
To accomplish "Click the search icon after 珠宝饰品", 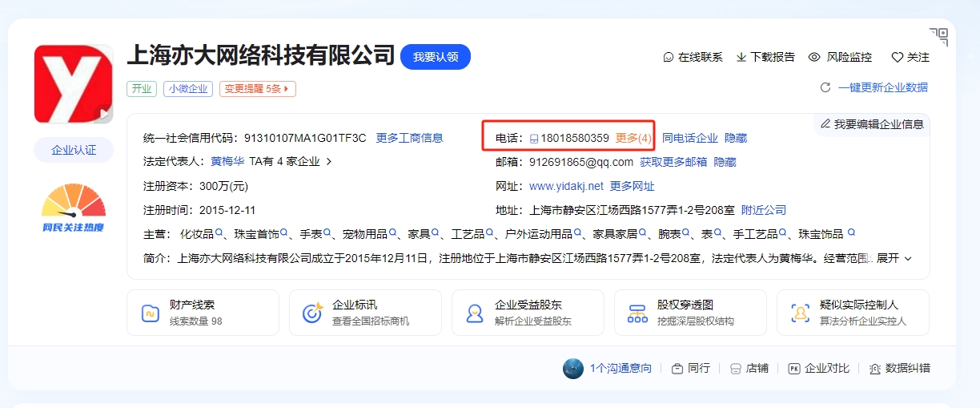I will point(852,233).
